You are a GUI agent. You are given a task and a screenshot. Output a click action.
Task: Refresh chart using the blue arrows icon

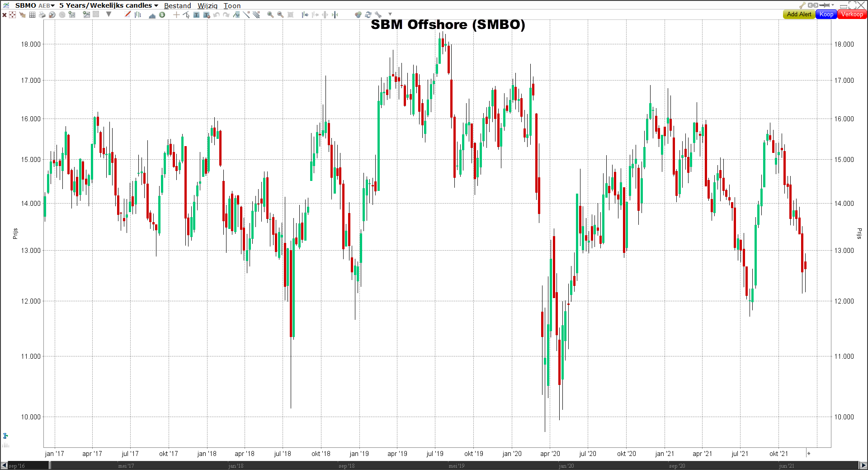tap(368, 14)
